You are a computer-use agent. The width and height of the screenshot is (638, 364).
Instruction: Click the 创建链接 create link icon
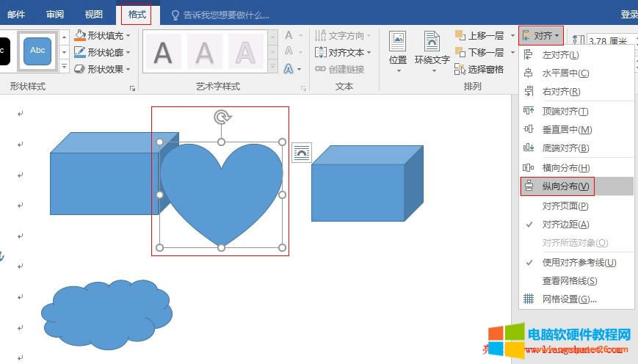(x=320, y=69)
